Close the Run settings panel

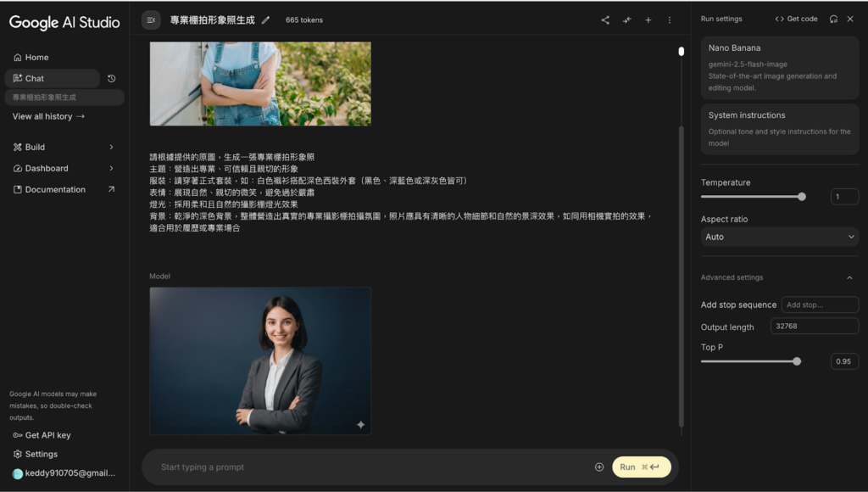click(850, 19)
